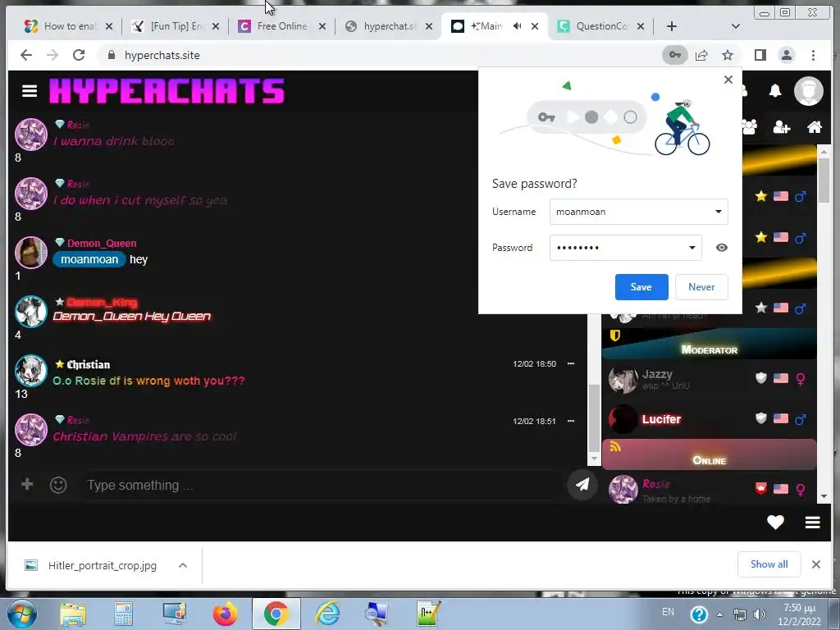Mute audio on the Main tab
Image resolution: width=840 pixels, height=630 pixels.
pyautogui.click(x=517, y=25)
